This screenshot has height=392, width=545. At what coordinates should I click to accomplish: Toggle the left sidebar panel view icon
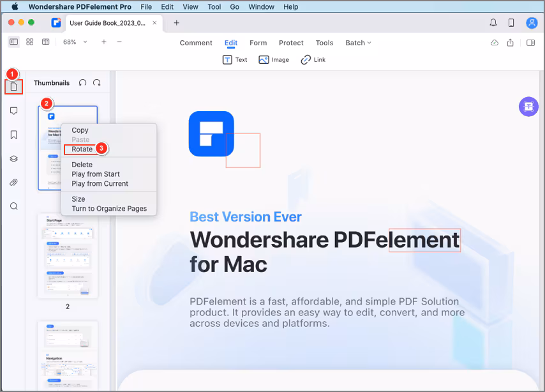pos(13,41)
